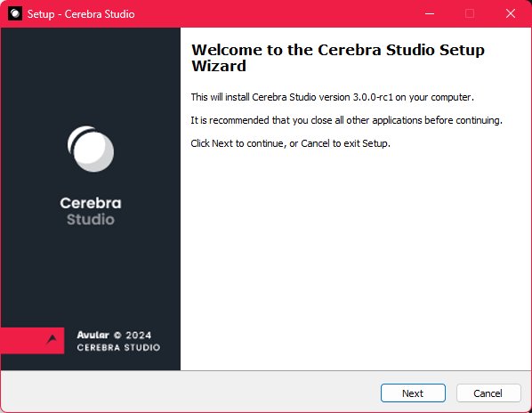This screenshot has height=413, width=532.
Task: Click the Cerebra Studio sphere logo
Action: click(91, 149)
